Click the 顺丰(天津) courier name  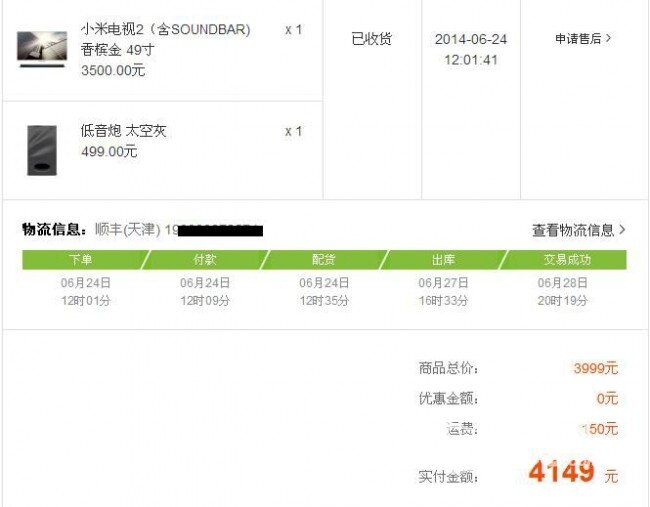pyautogui.click(x=128, y=229)
